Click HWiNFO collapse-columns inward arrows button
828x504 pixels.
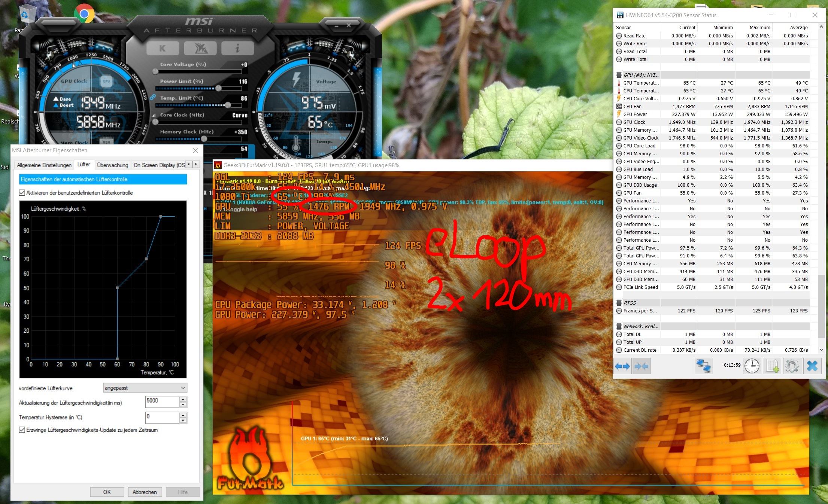(641, 366)
